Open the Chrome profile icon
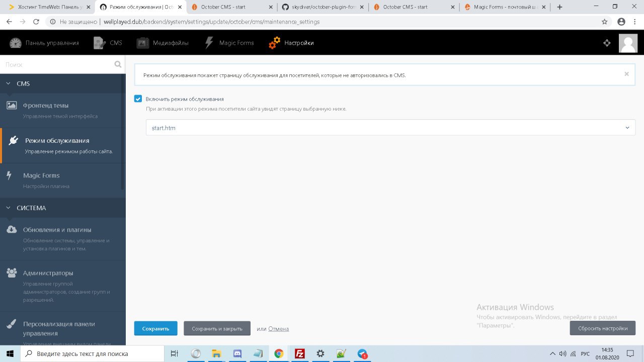Viewport: 644px width, 362px height. click(x=621, y=22)
